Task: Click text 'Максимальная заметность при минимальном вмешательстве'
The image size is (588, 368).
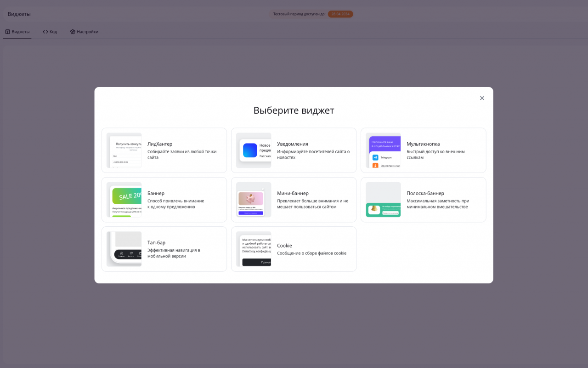Action: (438, 204)
